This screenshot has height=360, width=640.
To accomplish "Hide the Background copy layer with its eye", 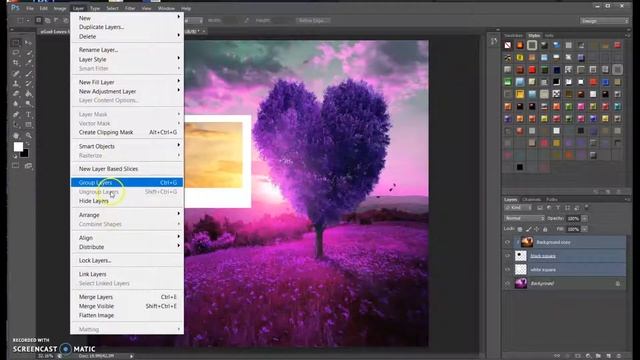I will (x=508, y=242).
